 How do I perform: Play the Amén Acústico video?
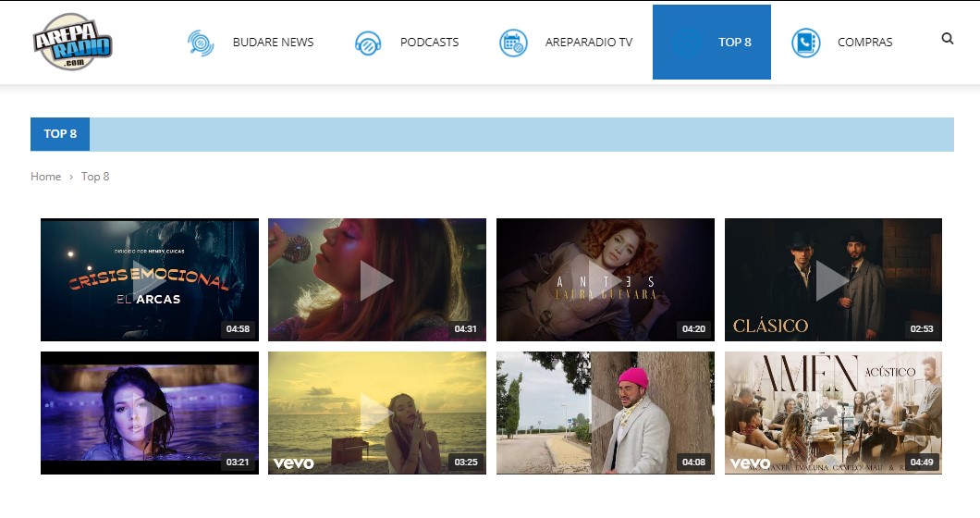(833, 413)
